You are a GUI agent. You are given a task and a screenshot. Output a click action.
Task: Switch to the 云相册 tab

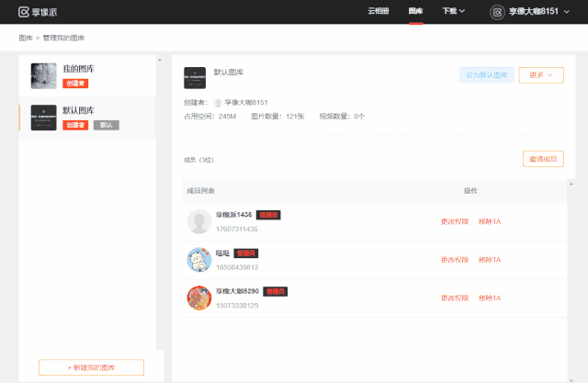tap(378, 12)
